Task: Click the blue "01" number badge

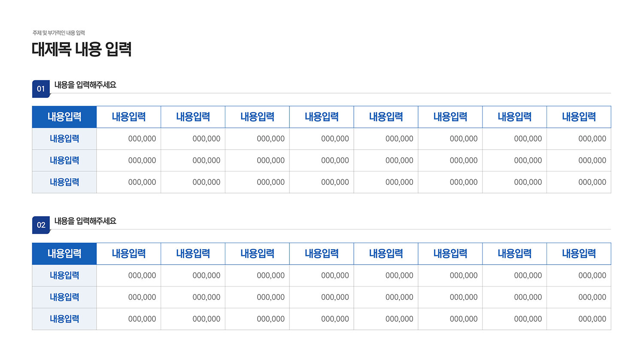Action: [x=41, y=89]
